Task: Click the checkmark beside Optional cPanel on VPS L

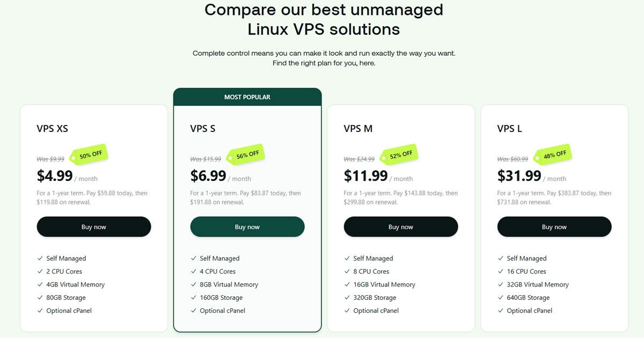Action: (x=500, y=310)
